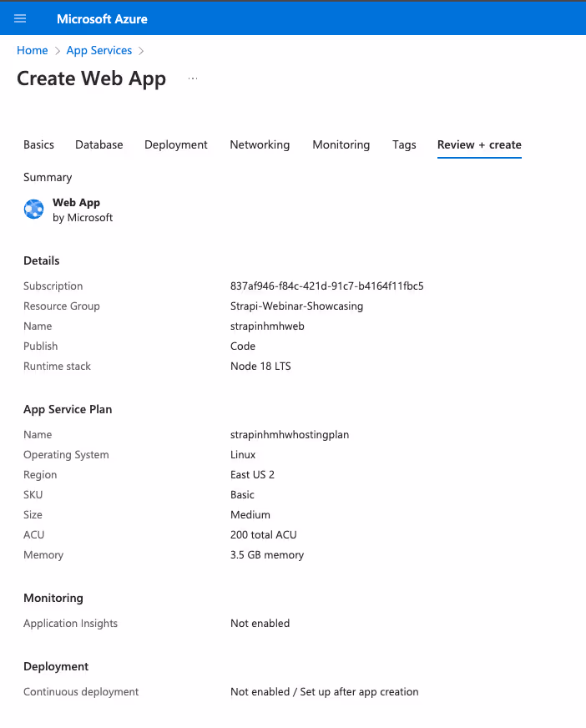Click the SKU value Basic
The width and height of the screenshot is (586, 728).
pos(242,494)
